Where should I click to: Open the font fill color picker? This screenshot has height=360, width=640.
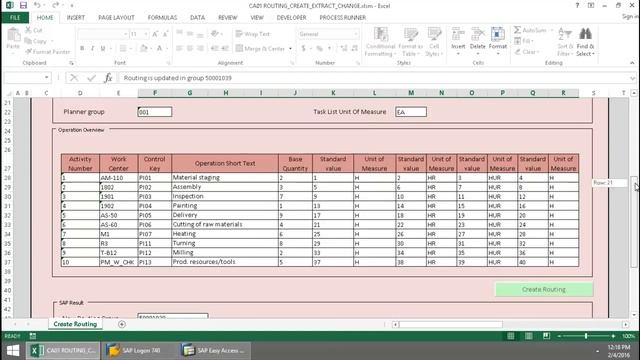pyautogui.click(x=151, y=49)
